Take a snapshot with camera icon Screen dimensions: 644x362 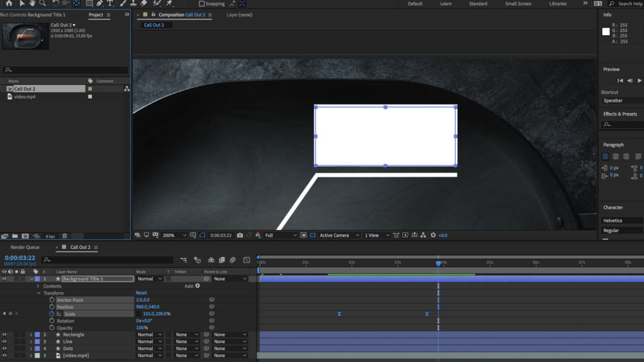coord(240,235)
